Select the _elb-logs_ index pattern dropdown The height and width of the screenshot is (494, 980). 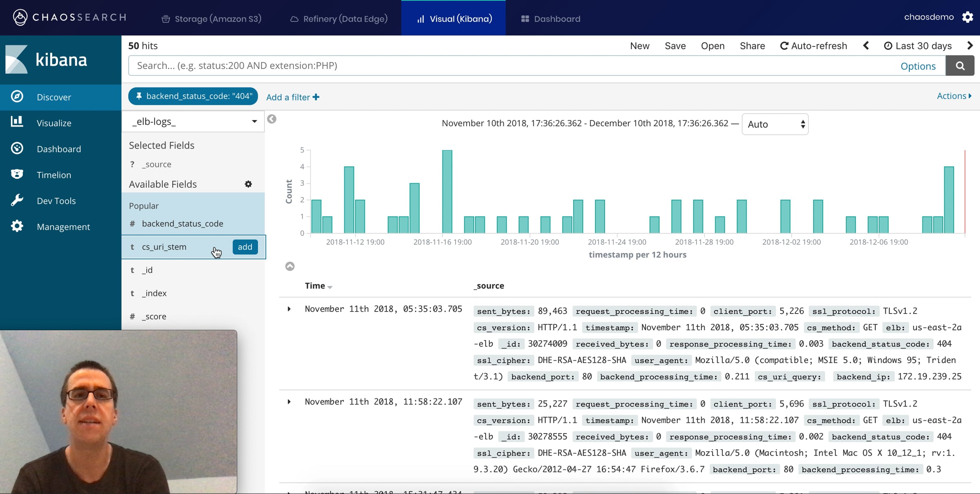tap(193, 122)
